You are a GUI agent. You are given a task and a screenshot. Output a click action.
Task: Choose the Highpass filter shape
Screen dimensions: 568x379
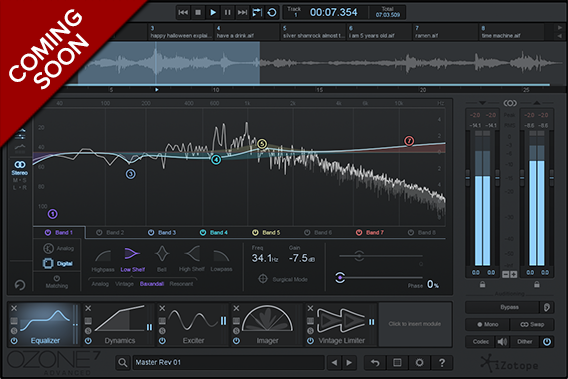click(x=103, y=255)
